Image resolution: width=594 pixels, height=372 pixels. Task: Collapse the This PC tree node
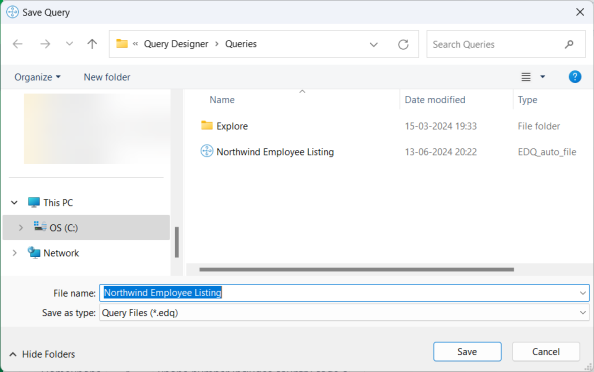[x=14, y=203]
